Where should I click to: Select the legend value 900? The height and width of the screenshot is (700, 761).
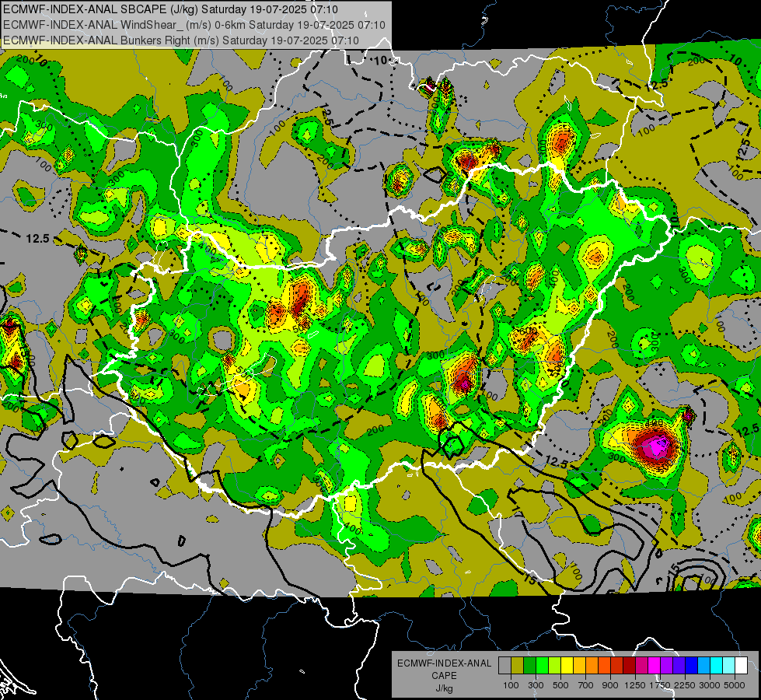(x=610, y=685)
